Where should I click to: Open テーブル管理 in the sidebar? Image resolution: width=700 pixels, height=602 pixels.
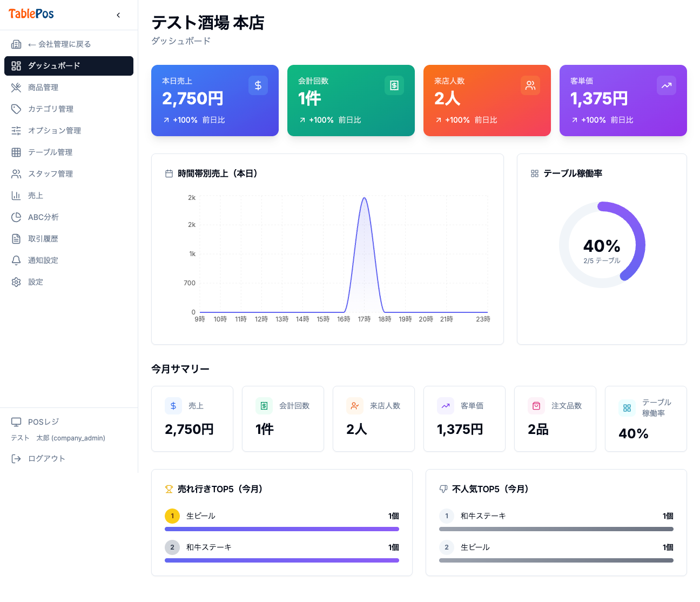point(69,152)
